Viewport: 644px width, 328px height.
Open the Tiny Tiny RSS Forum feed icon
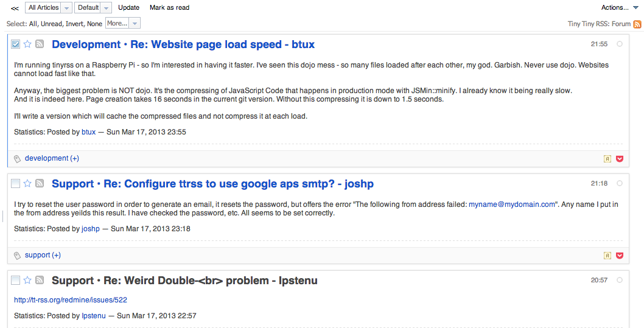637,24
